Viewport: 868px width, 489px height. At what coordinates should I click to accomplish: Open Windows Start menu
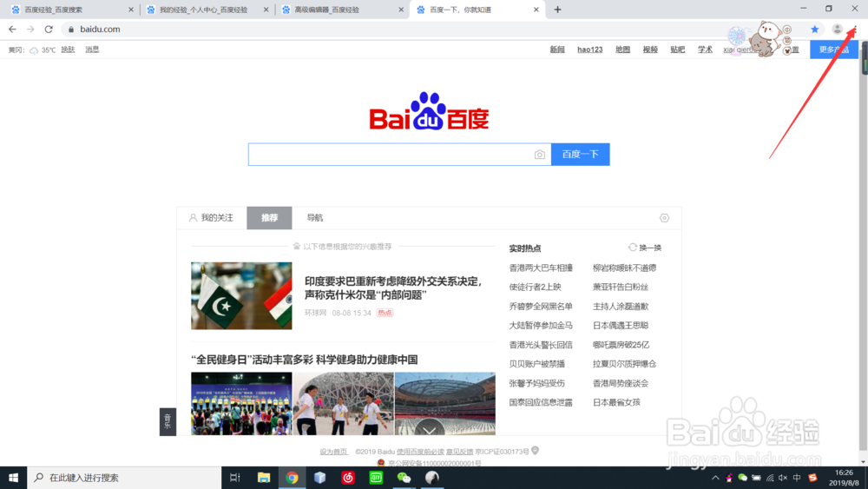[13, 478]
